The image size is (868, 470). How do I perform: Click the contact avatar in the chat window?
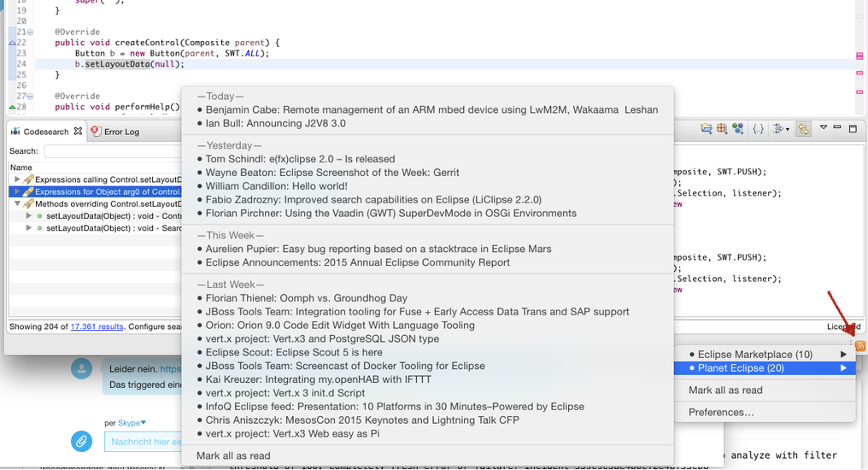81,368
